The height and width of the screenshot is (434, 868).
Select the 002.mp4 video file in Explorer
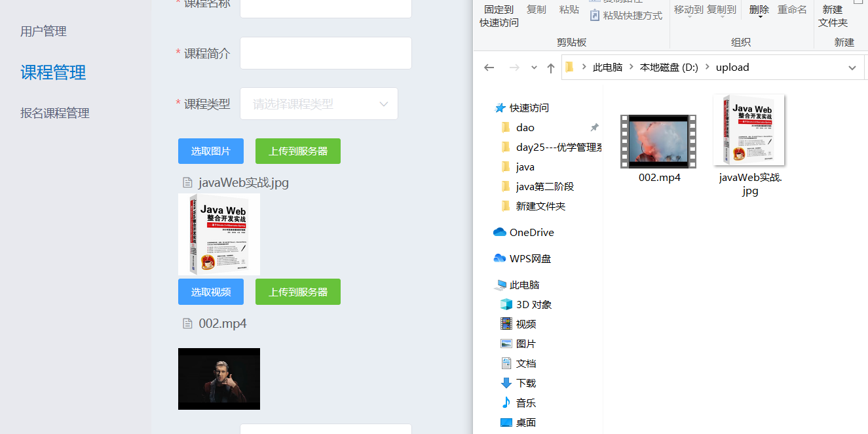click(659, 148)
